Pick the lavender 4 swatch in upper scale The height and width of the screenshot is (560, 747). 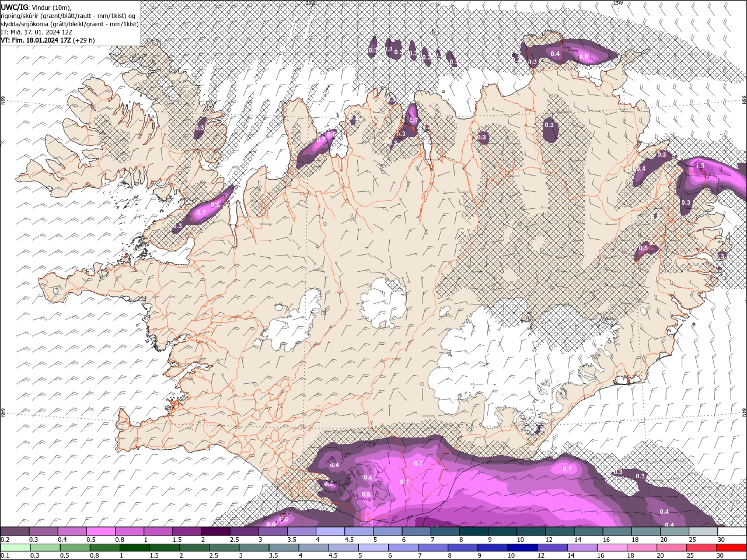pyautogui.click(x=330, y=532)
